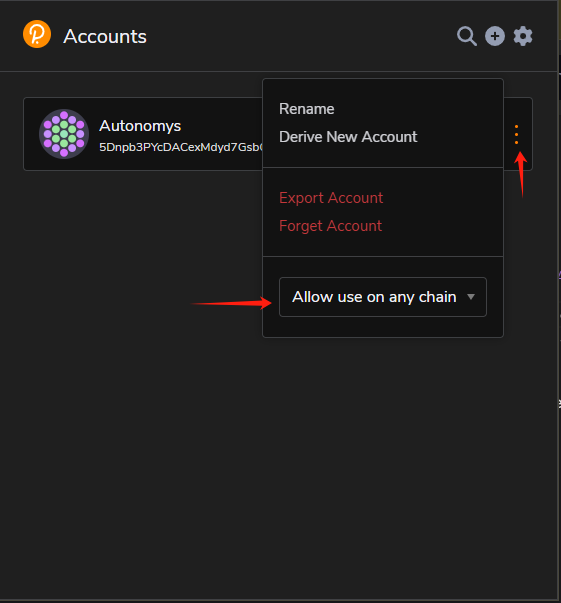This screenshot has width=561, height=603.
Task: Open the settings gear menu
Action: tap(523, 36)
